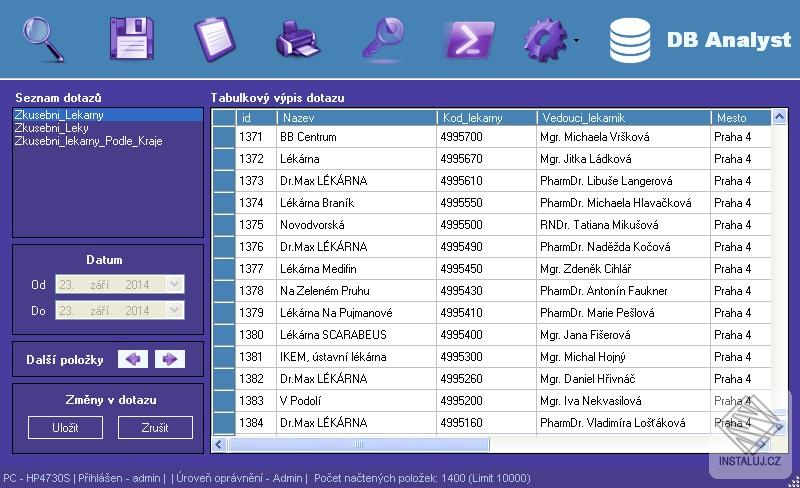This screenshot has height=488, width=800.
Task: Click the magnifying glass search icon
Action: coord(43,39)
